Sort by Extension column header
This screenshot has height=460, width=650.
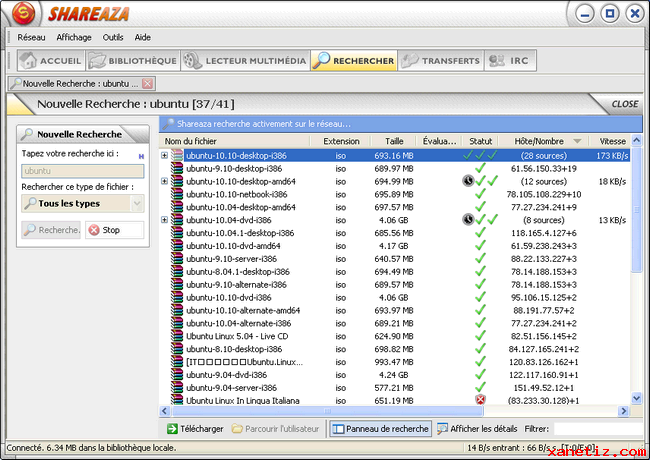point(341,141)
